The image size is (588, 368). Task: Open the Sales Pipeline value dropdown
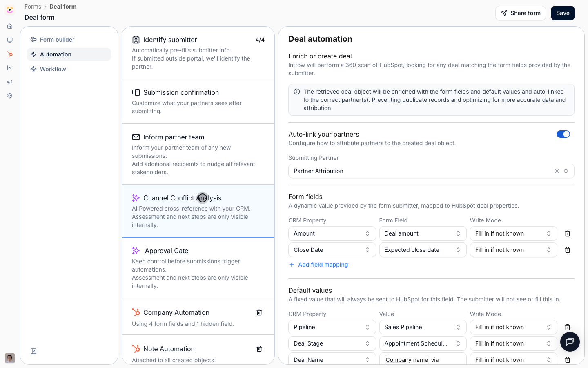pyautogui.click(x=423, y=327)
